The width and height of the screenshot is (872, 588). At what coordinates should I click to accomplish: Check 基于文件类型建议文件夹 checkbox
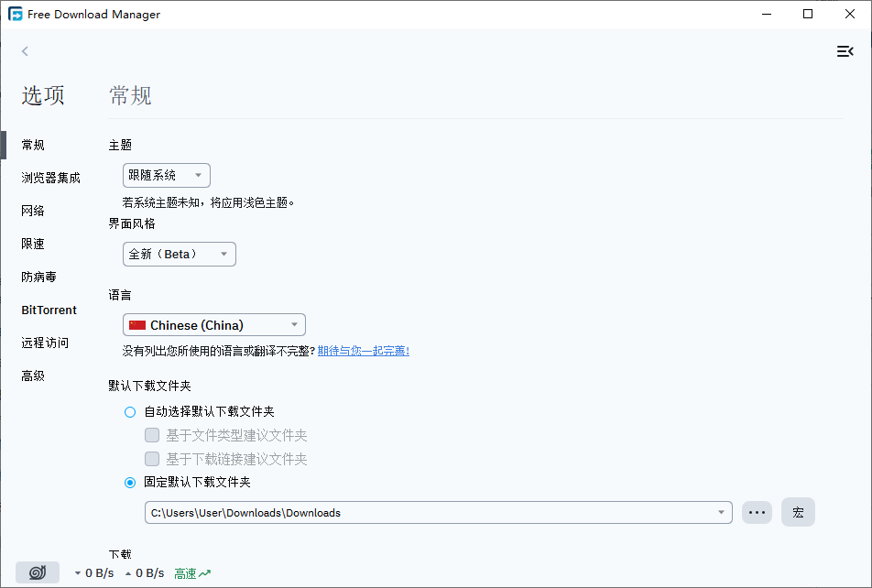tap(152, 435)
